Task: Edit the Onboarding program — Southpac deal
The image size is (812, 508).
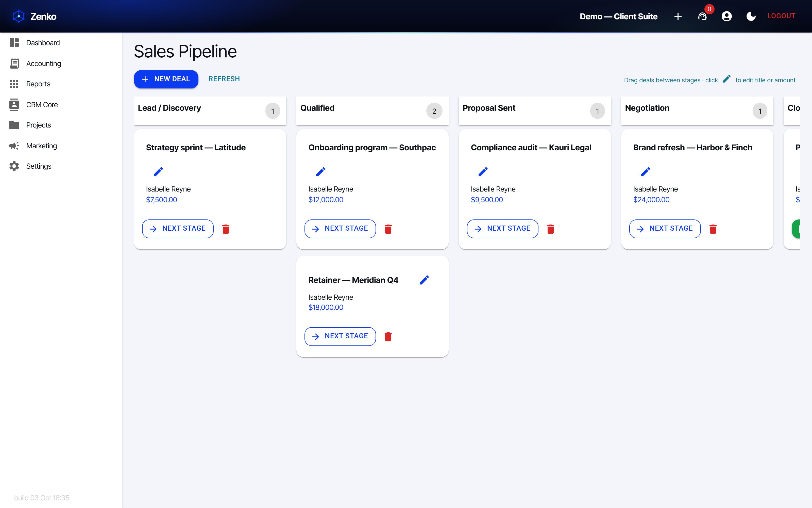Action: click(x=320, y=172)
